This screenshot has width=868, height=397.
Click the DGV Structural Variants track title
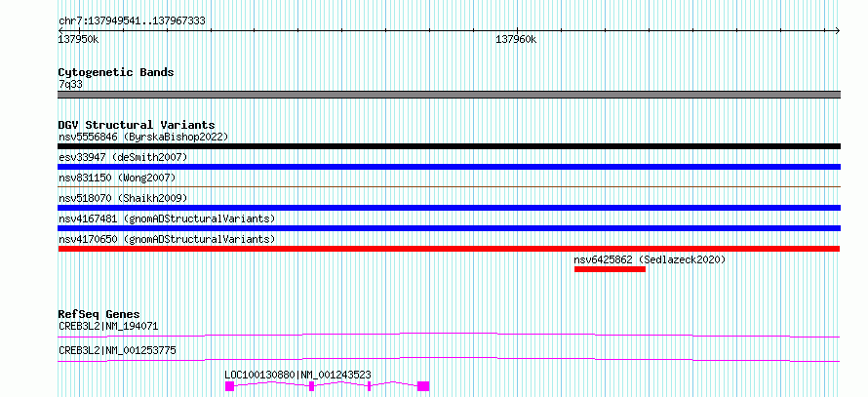137,125
